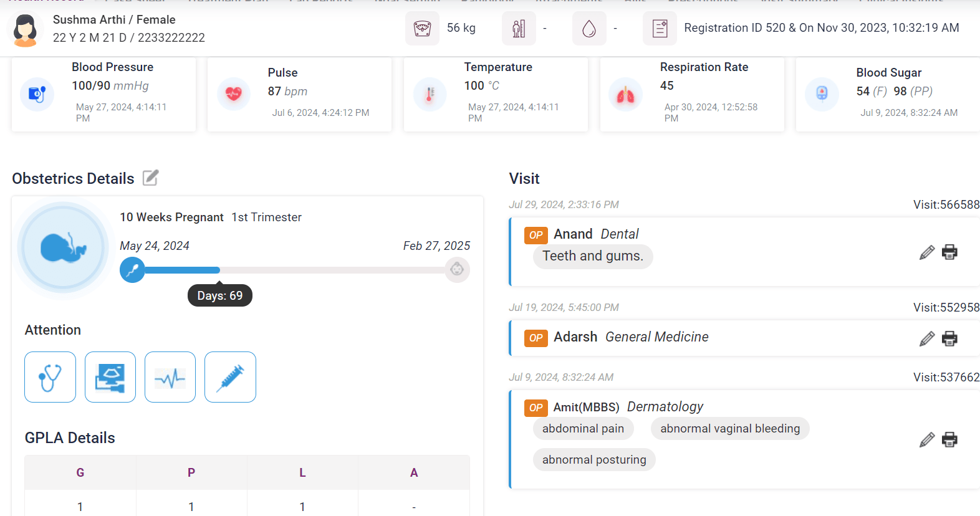Open the Blood Sugar vitals card
The width and height of the screenshot is (980, 516).
888,94
